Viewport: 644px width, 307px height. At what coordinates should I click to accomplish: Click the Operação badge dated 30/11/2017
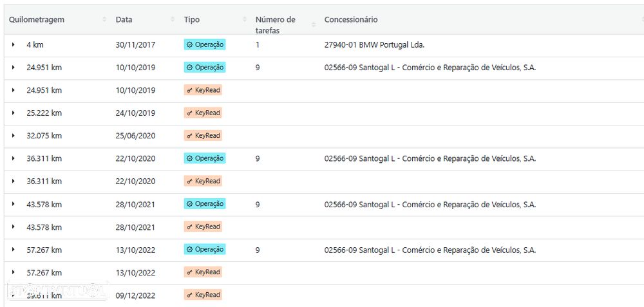tap(205, 44)
